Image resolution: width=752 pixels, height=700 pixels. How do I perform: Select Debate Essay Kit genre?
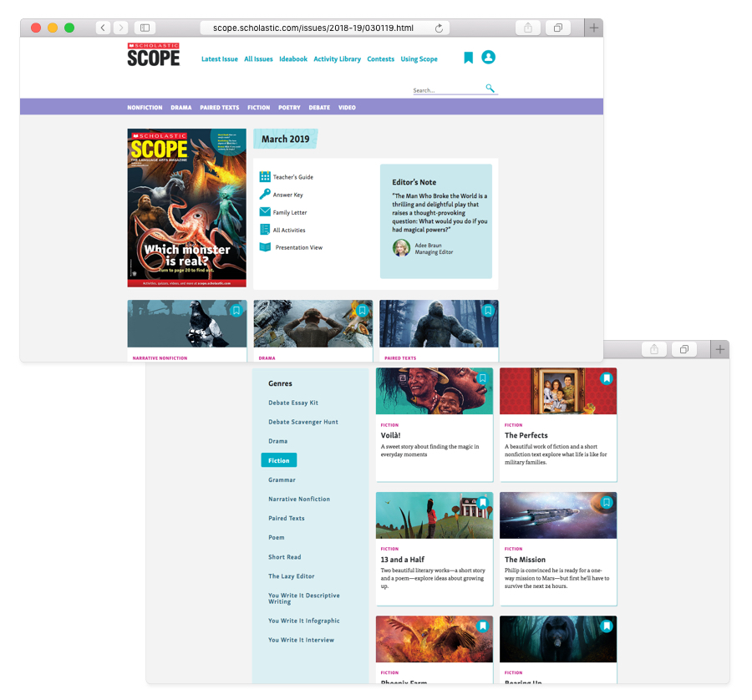(x=293, y=403)
